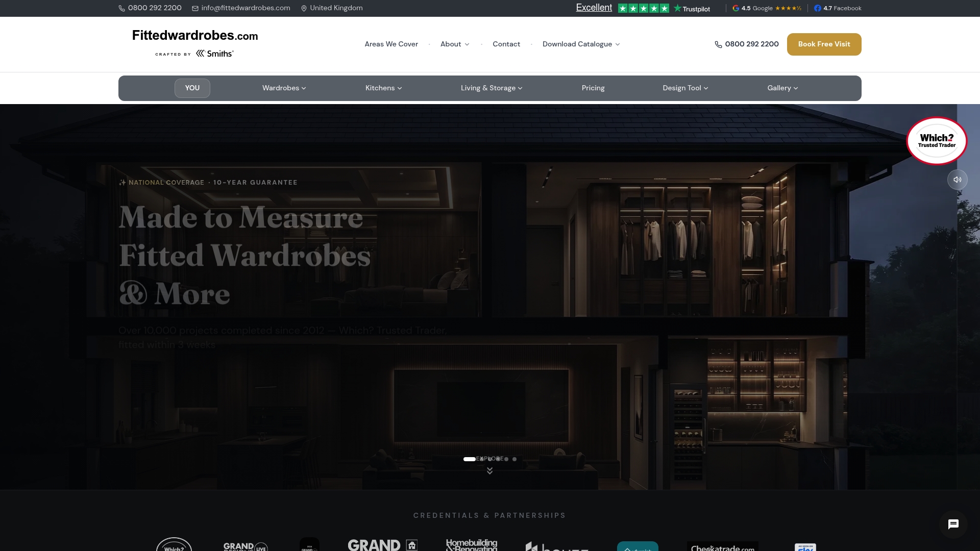Call 0800 292 2200 from the top bar

coord(155,8)
